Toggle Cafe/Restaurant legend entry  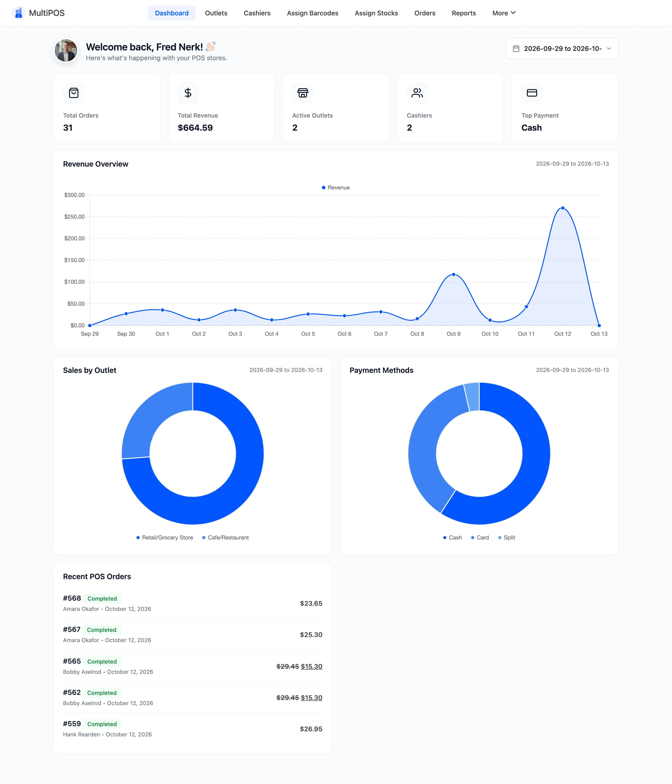click(x=225, y=538)
